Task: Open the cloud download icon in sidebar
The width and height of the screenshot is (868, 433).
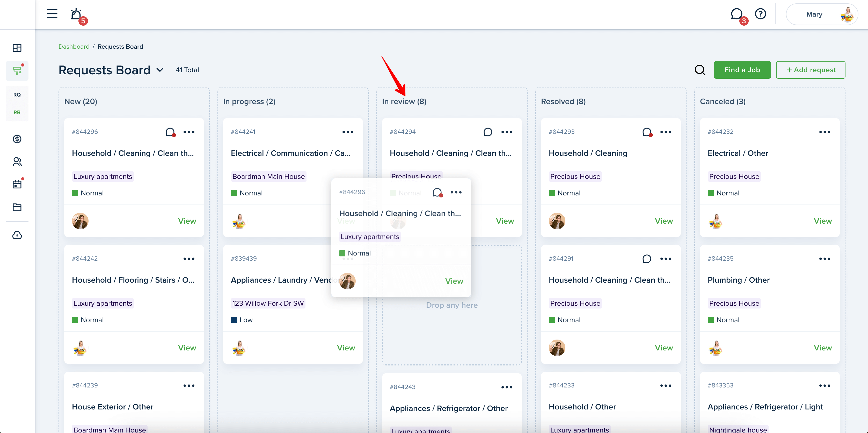Action: [x=17, y=235]
